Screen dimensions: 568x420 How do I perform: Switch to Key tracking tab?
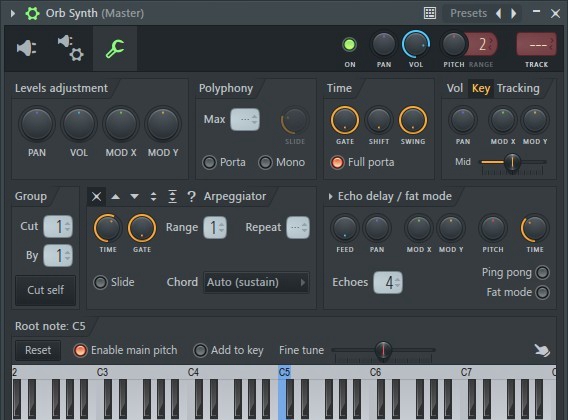(481, 88)
